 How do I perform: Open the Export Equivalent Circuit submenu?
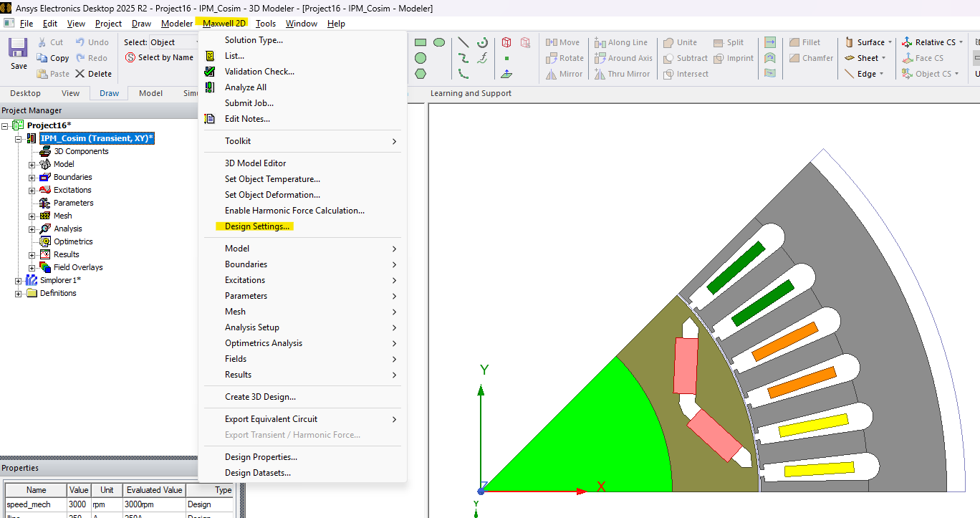point(302,419)
